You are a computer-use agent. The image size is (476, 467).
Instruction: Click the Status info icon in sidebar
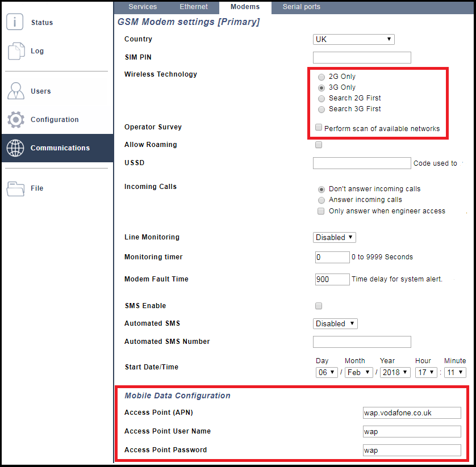click(15, 22)
